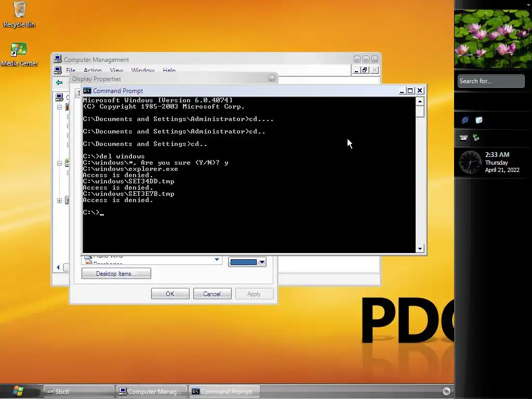Minimize the inner Computer Management console window

(356, 70)
